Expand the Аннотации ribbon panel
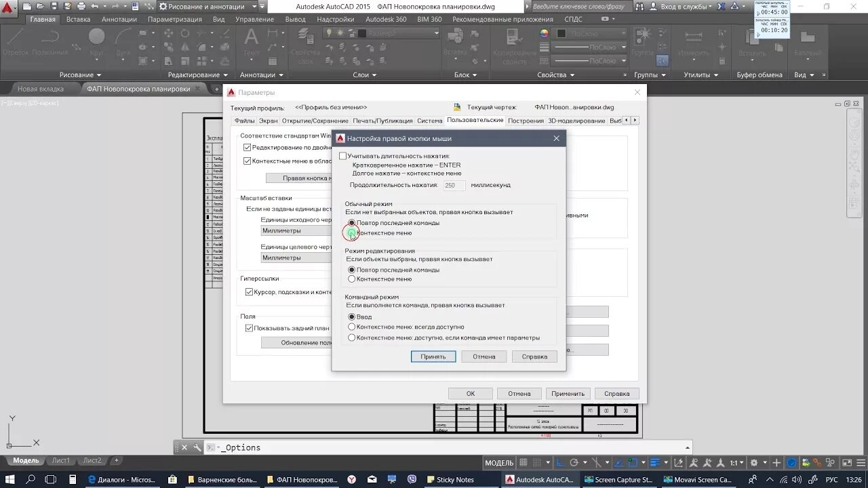Image resolution: width=868 pixels, height=488 pixels. (x=261, y=75)
